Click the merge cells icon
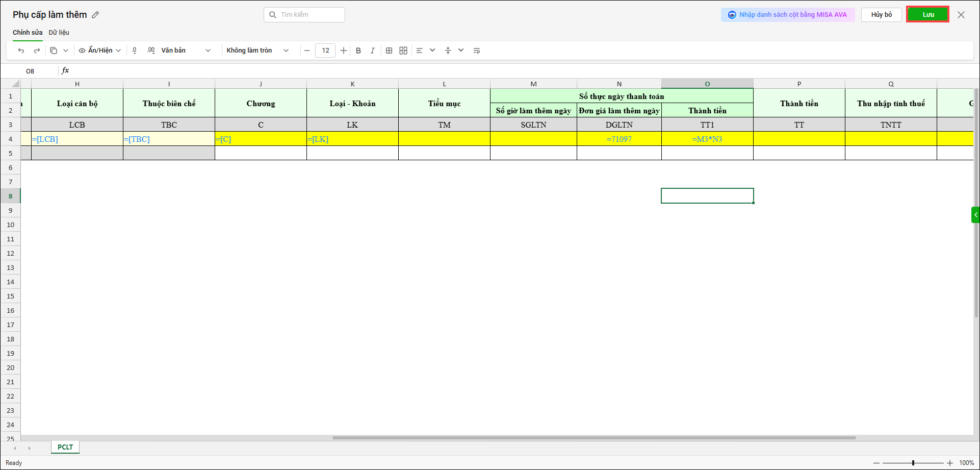The height and width of the screenshot is (470, 980). tap(403, 51)
